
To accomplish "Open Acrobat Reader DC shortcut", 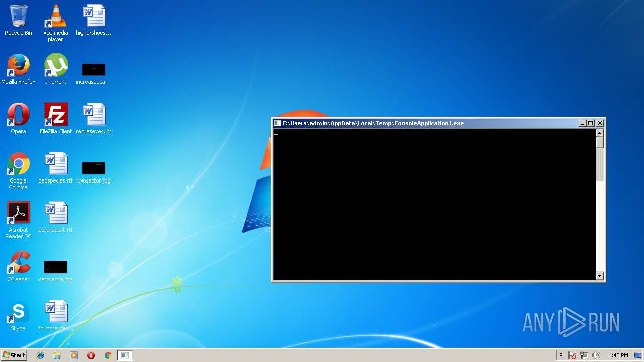I will pos(18,221).
